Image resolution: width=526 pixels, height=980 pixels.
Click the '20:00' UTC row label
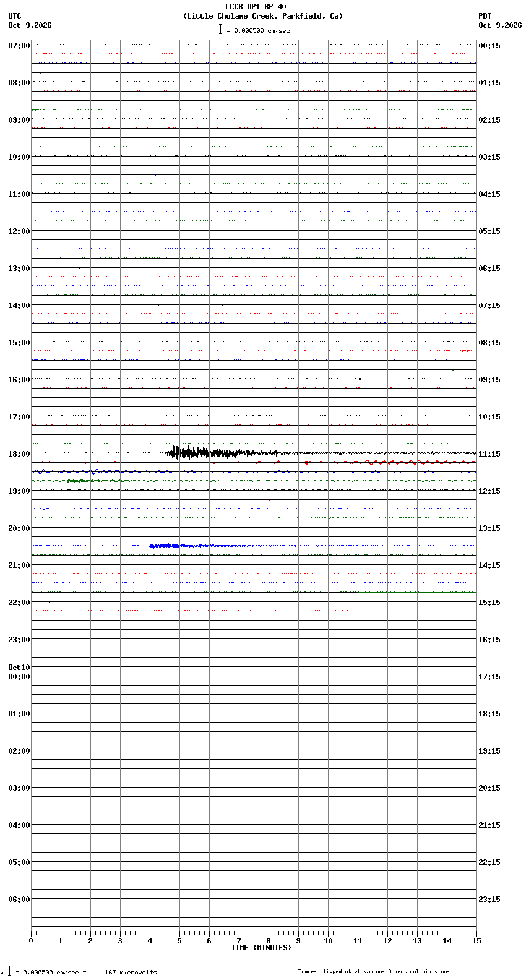[x=19, y=528]
